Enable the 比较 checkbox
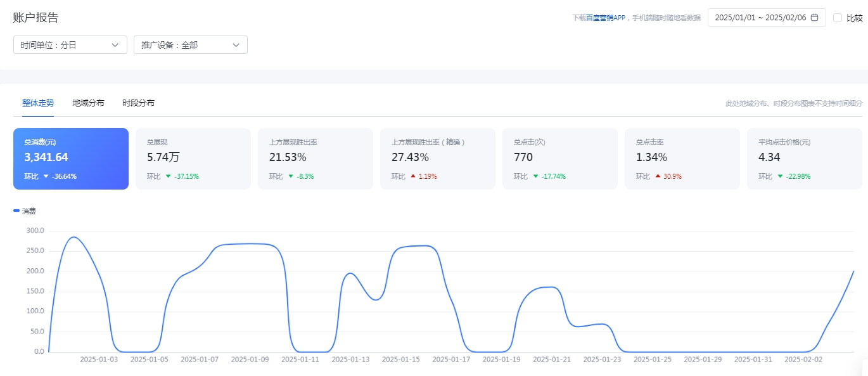 click(838, 18)
